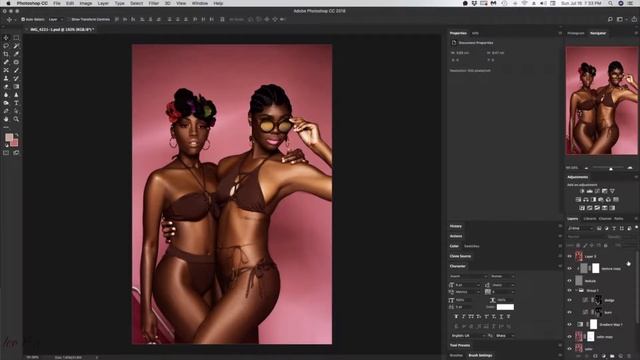Viewport: 640px width, 360px height.
Task: Open the font size dropdown
Action: coord(467,285)
